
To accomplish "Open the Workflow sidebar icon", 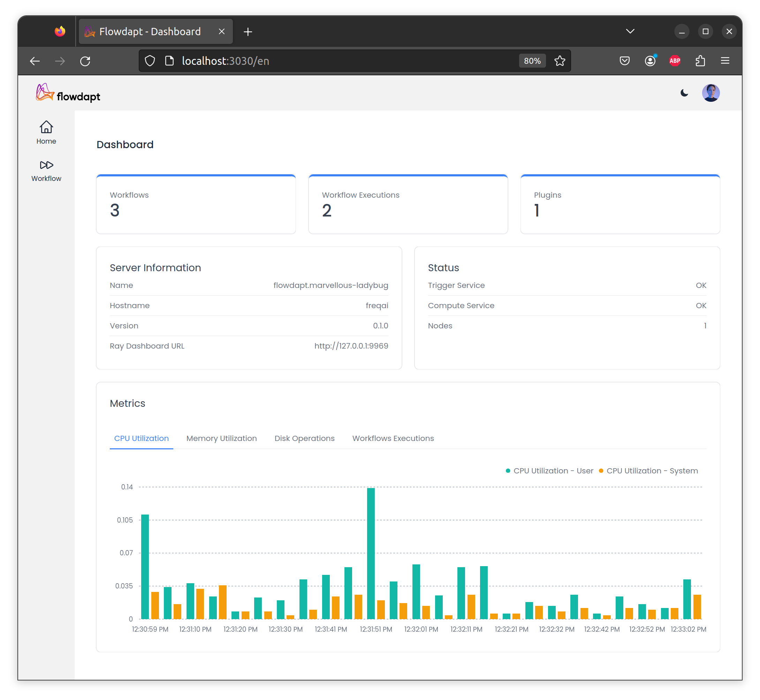I will click(46, 170).
